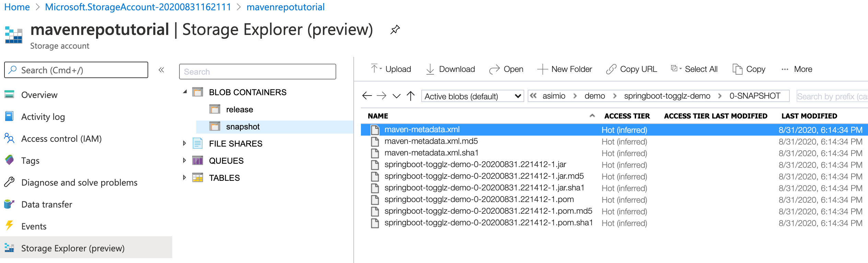This screenshot has height=263, width=868.
Task: Open navigation history down-chevron
Action: (396, 96)
